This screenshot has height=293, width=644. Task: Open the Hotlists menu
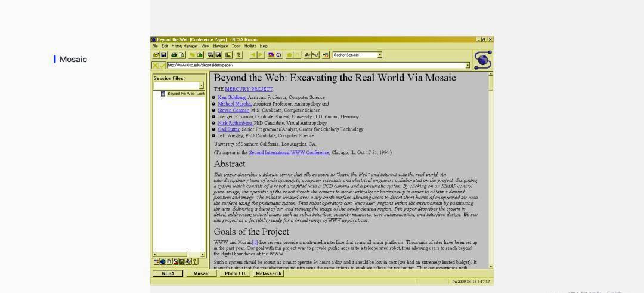pyautogui.click(x=250, y=46)
